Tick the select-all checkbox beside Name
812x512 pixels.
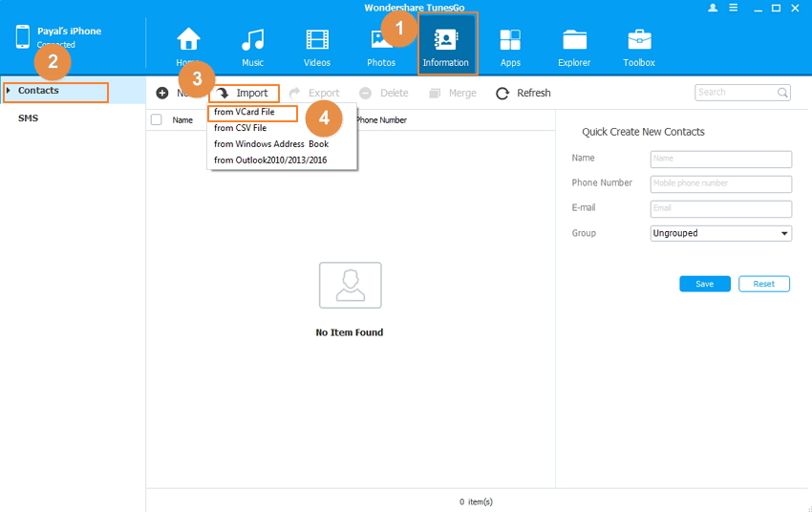(x=157, y=120)
